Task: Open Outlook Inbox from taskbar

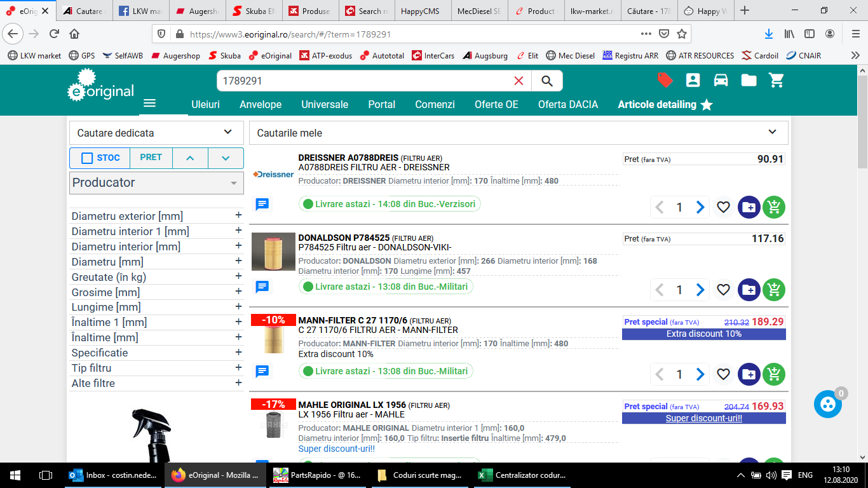Action: tap(113, 475)
